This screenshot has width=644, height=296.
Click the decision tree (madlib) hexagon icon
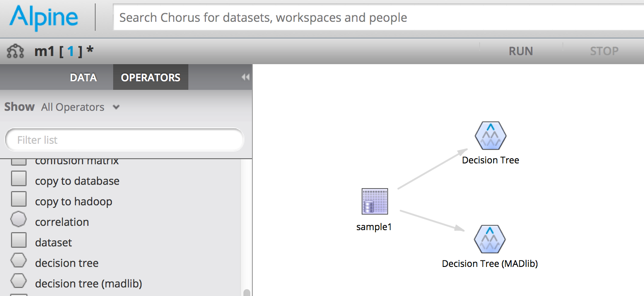coord(19,281)
